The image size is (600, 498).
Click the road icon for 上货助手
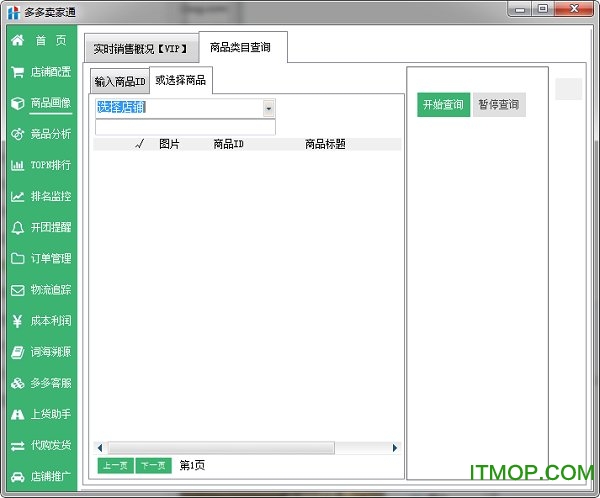(x=18, y=415)
